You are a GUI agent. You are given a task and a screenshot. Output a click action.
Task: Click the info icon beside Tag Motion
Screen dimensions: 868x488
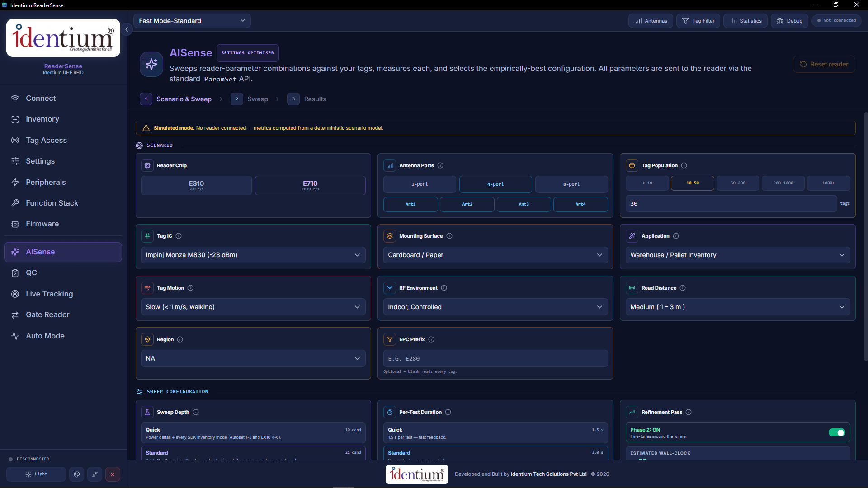[190, 288]
